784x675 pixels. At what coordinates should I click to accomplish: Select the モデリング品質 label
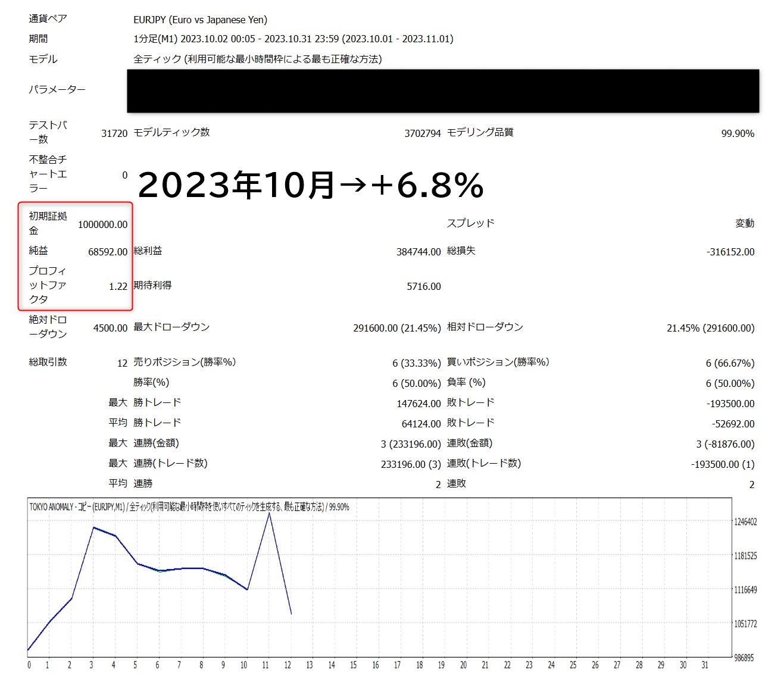click(x=480, y=132)
